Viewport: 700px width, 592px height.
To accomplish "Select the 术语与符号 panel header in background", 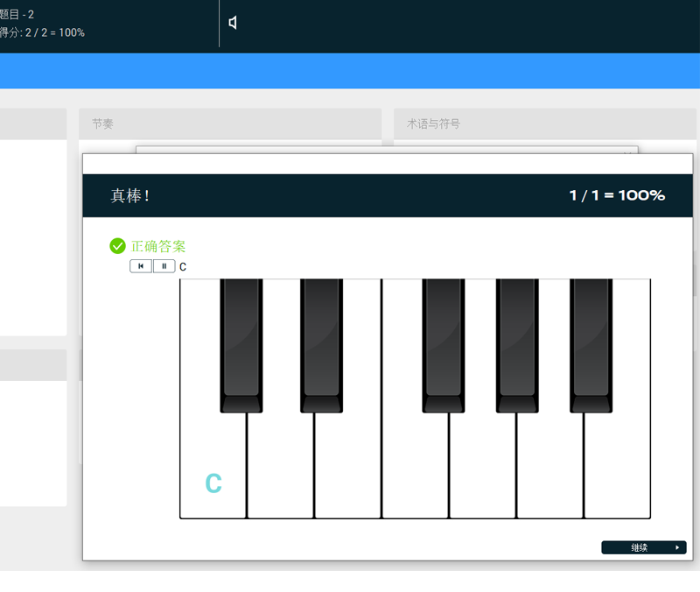I will coord(544,123).
